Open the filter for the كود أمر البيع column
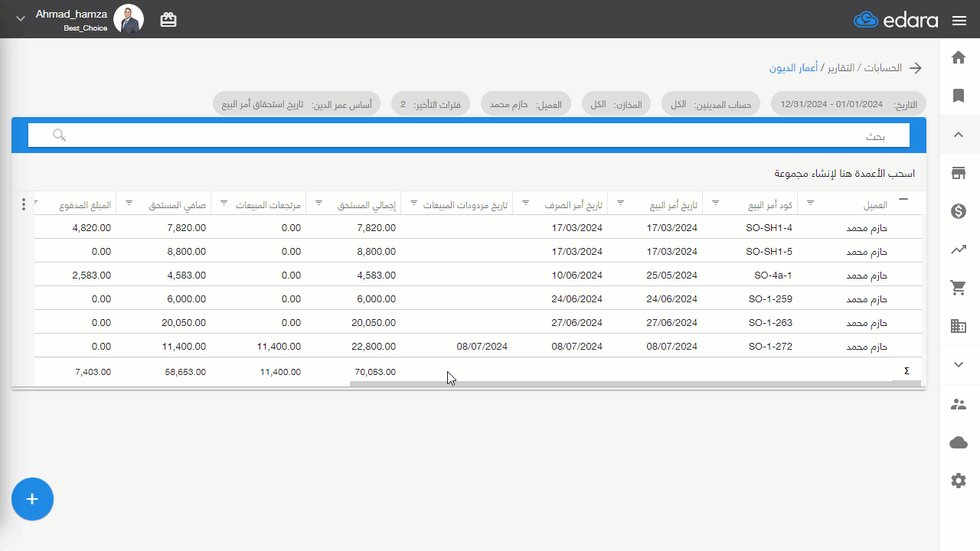Image resolution: width=980 pixels, height=551 pixels. 716,203
